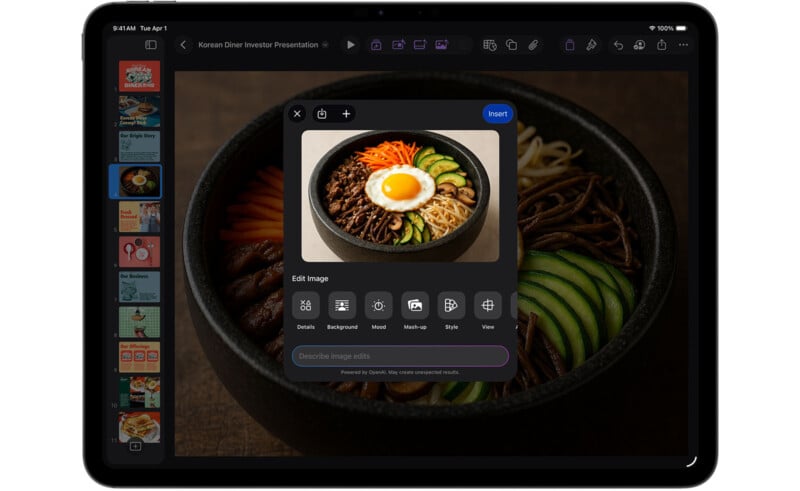Tap the plus icon in popup
Image resolution: width=800 pixels, height=491 pixels.
[346, 114]
